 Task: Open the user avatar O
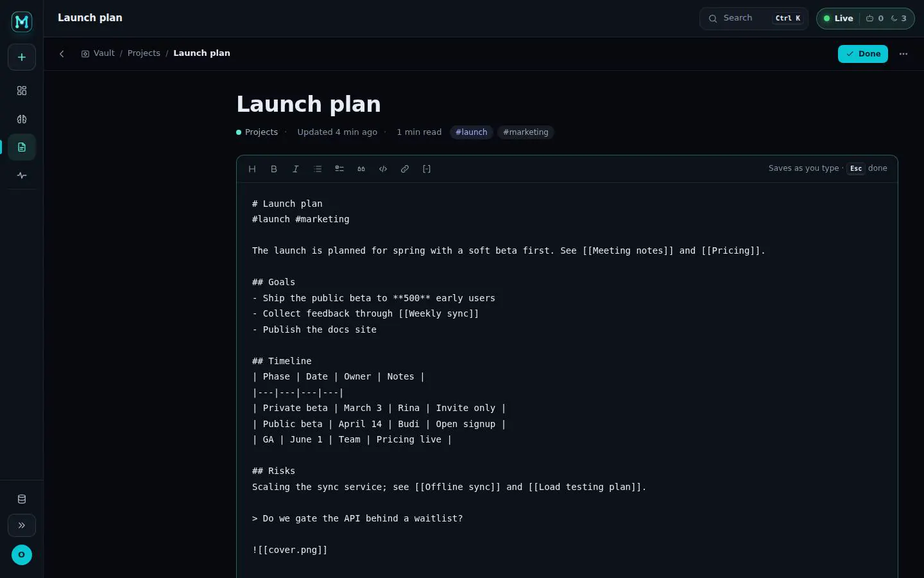click(22, 555)
